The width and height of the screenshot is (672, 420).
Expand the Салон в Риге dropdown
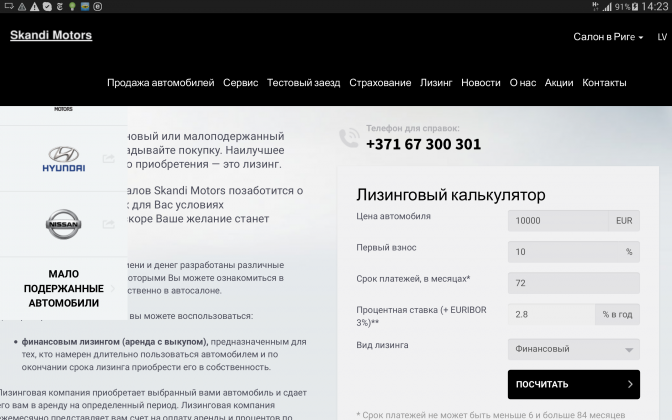click(x=608, y=37)
